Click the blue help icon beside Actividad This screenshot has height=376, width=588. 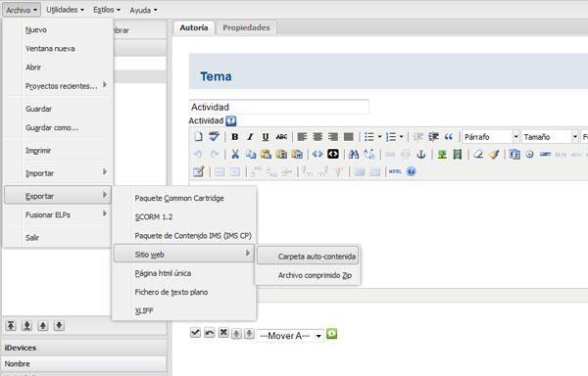coord(231,121)
